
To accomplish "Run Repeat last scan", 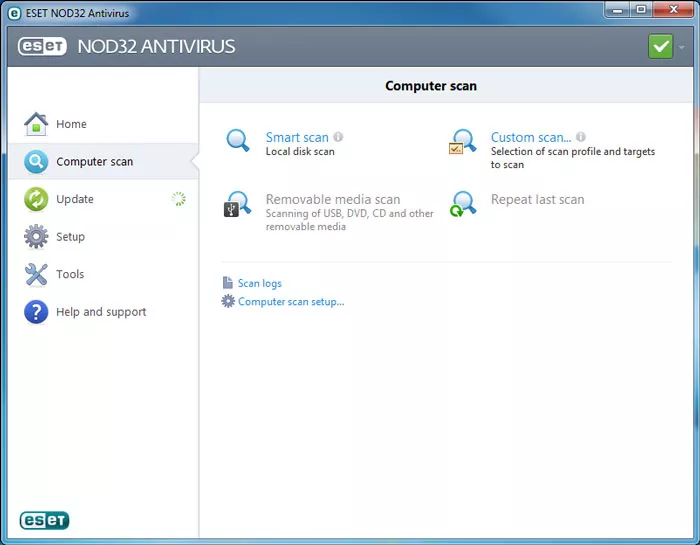I will tap(538, 199).
